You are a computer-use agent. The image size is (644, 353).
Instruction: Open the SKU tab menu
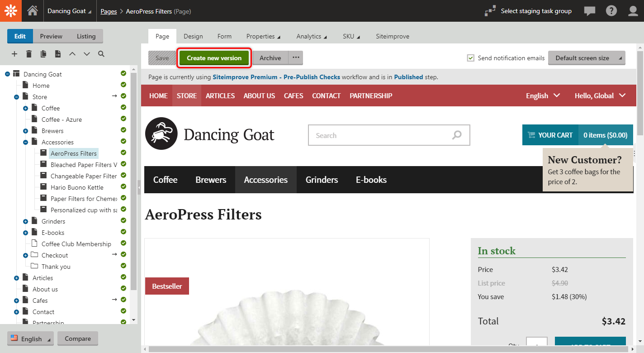click(351, 36)
